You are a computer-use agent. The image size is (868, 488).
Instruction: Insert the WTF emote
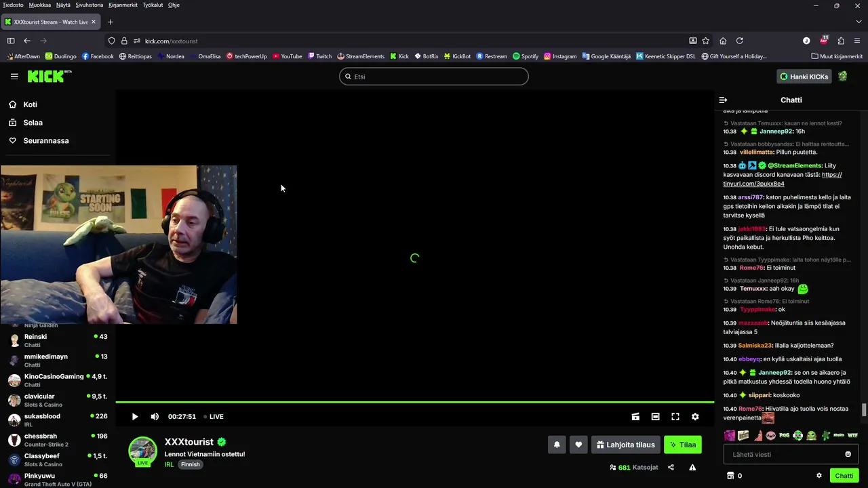[x=852, y=435]
